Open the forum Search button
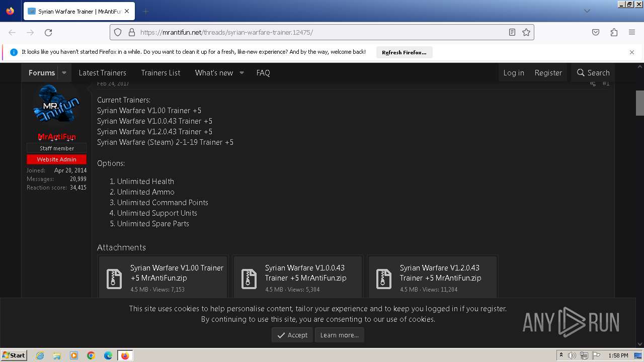Image resolution: width=644 pixels, height=362 pixels. (x=593, y=73)
